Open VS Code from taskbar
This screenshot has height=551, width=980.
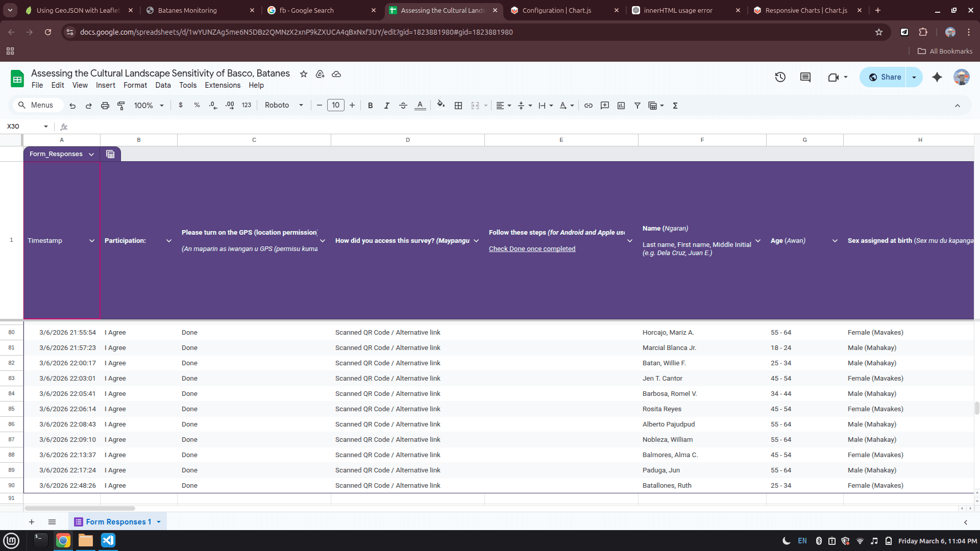point(108,540)
